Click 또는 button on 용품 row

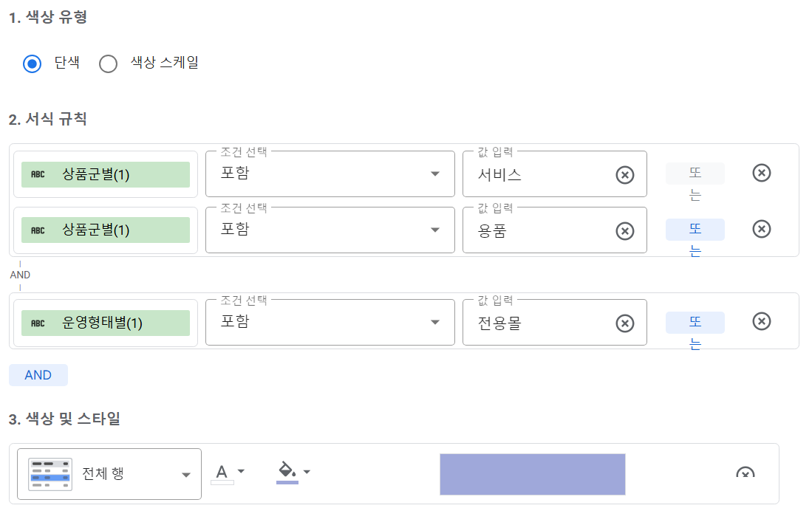point(695,230)
